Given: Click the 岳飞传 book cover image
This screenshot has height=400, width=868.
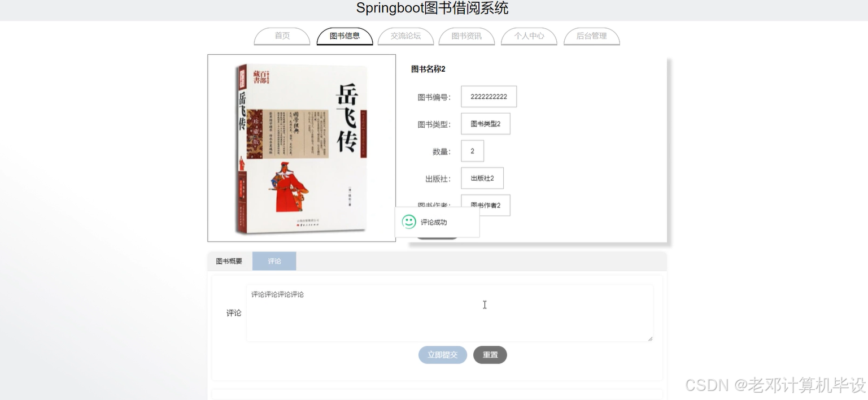Looking at the screenshot, I should pos(302,148).
